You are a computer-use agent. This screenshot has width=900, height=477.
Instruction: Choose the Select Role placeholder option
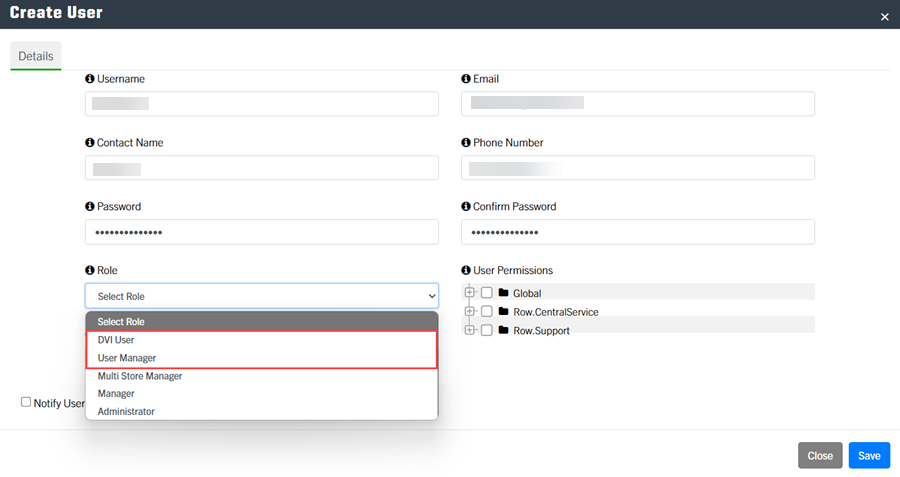[x=262, y=321]
